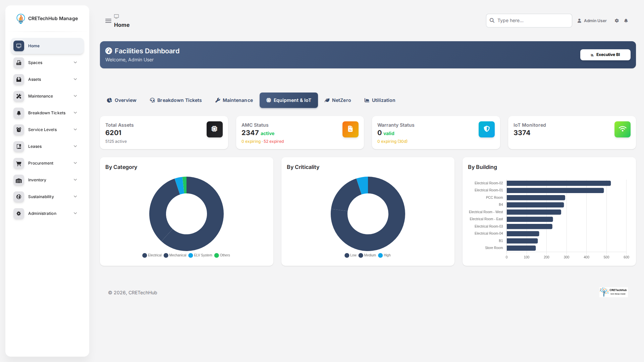Click the Total Assets chip icon
The width and height of the screenshot is (644, 362).
pos(215,129)
